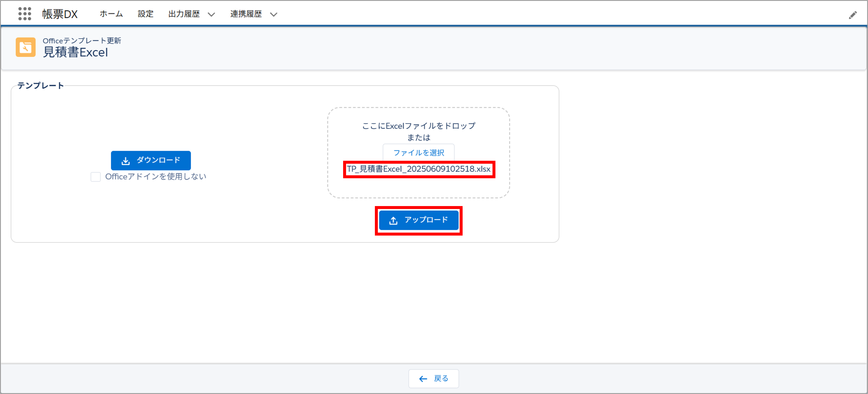
Task: Select the 出力履歴 tab
Action: tap(184, 14)
